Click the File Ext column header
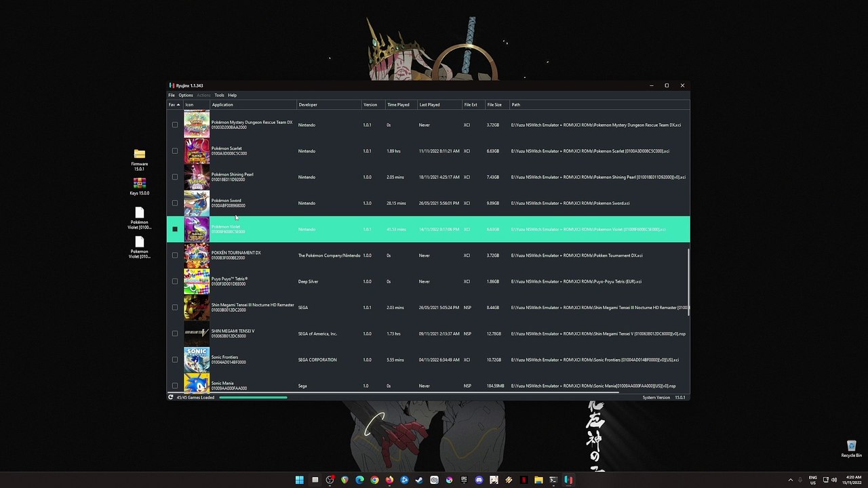Viewport: 868px width, 488px height. [473, 104]
